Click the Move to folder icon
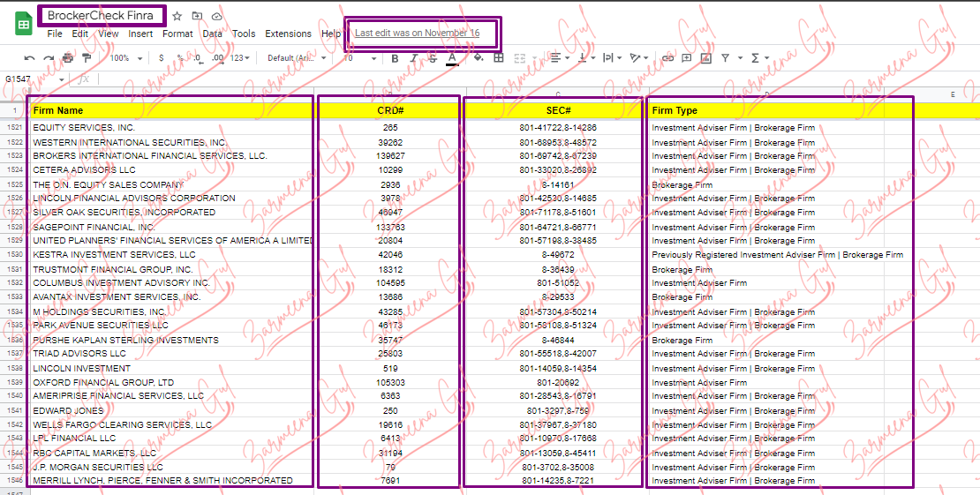Image resolution: width=980 pixels, height=495 pixels. 197,16
